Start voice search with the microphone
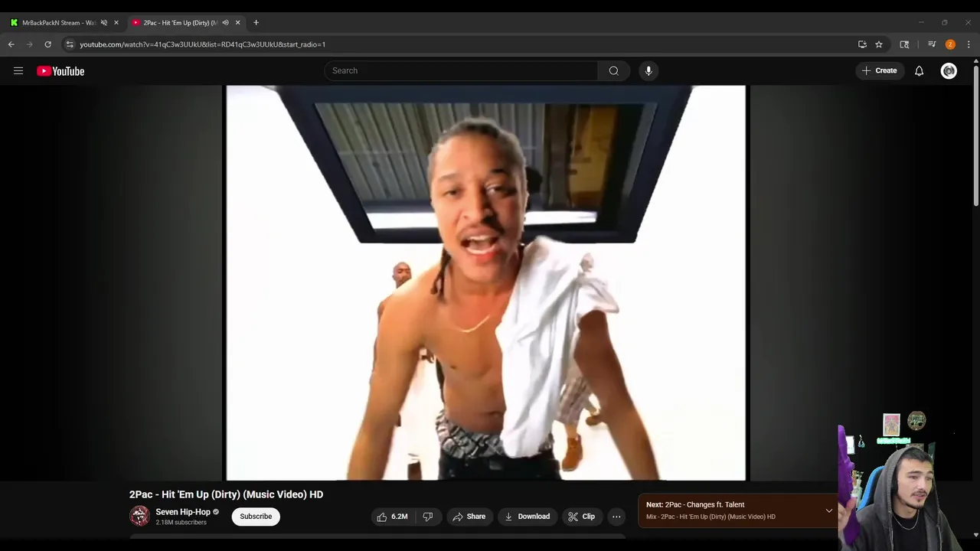Viewport: 980px width, 551px height. coord(648,70)
